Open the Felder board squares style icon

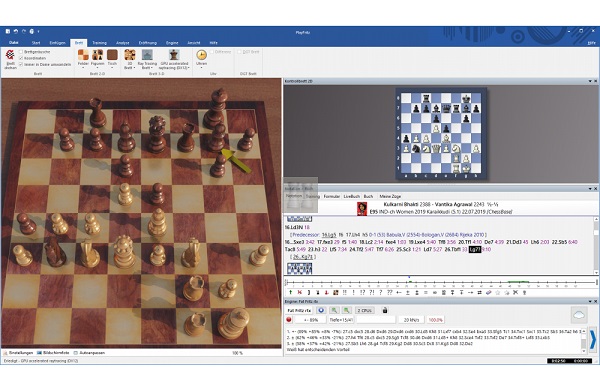pyautogui.click(x=83, y=58)
